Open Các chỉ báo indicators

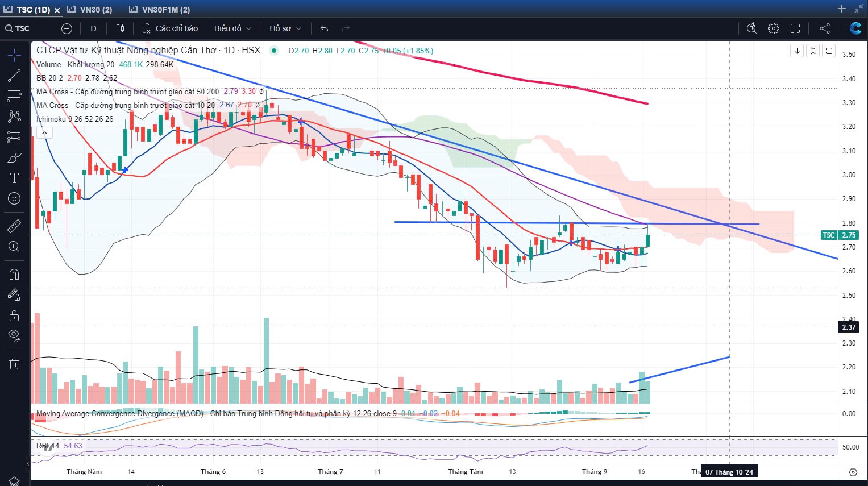point(170,28)
